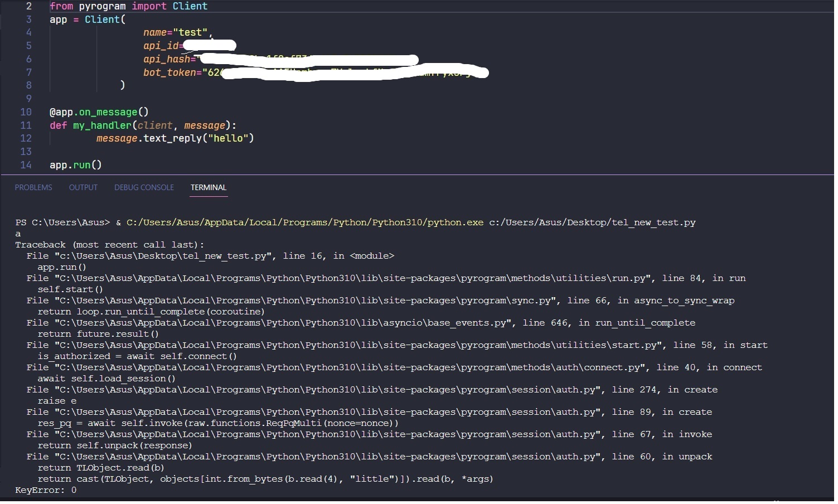
Task: Open the OUTPUT panel tab
Action: click(x=83, y=187)
